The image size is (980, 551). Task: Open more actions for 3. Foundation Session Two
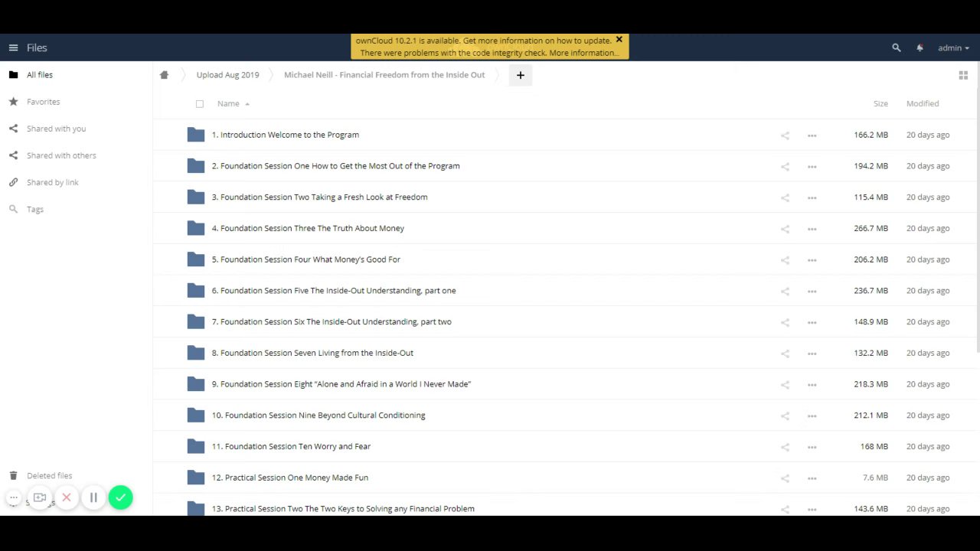tap(812, 198)
